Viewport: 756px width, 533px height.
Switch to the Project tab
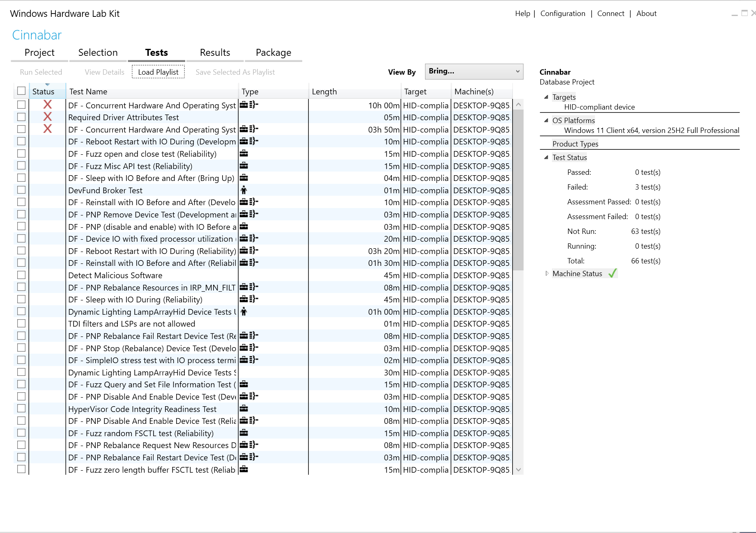39,53
